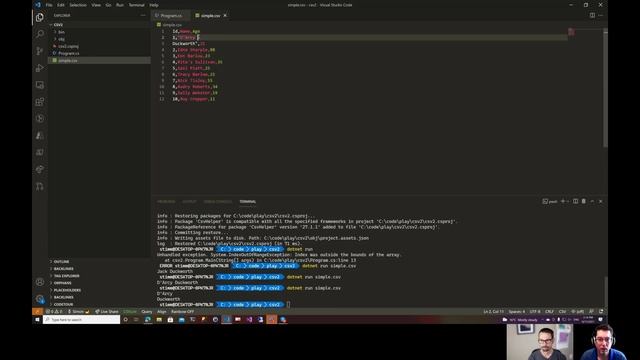Screen dimensions: 640x360
Task: Show errors and warnings count in the status bar
Action: [54, 311]
